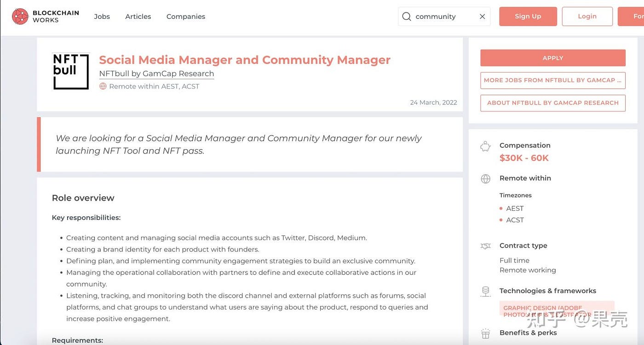Click the Sign Up button

pos(528,17)
